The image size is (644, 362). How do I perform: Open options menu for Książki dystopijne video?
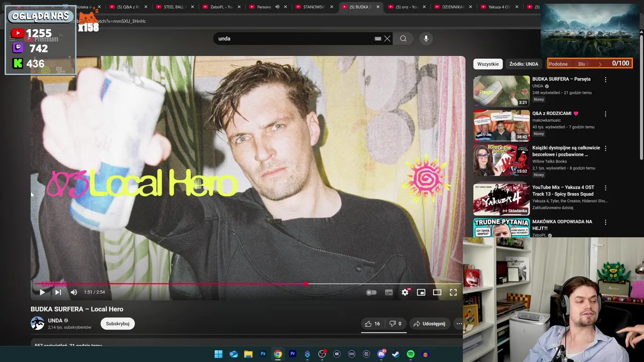tap(605, 148)
